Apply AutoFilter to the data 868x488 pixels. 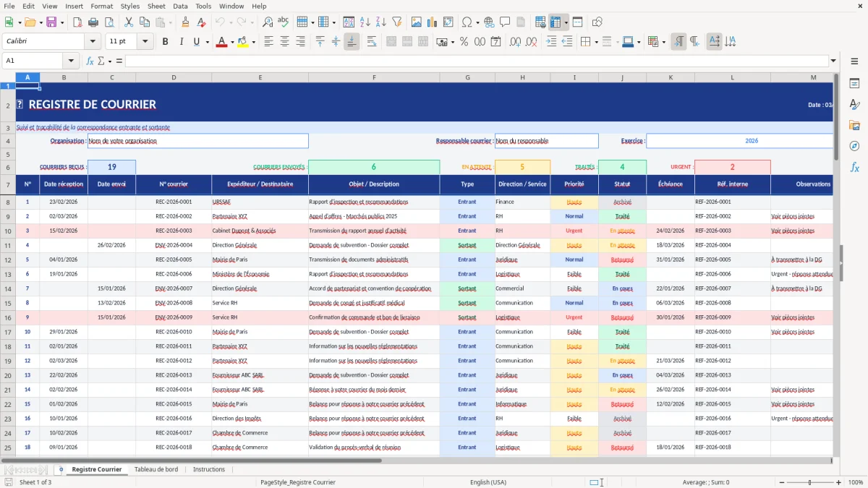tap(396, 21)
